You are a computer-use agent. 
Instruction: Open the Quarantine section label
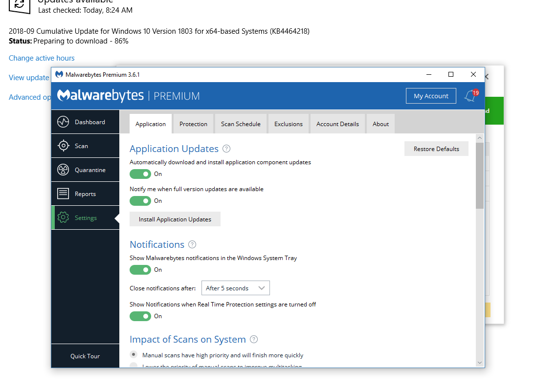[x=90, y=170]
